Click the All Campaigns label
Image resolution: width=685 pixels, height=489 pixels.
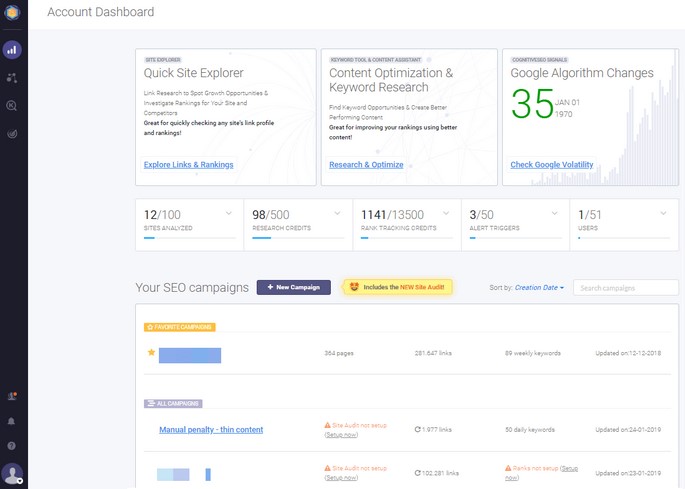tap(173, 403)
